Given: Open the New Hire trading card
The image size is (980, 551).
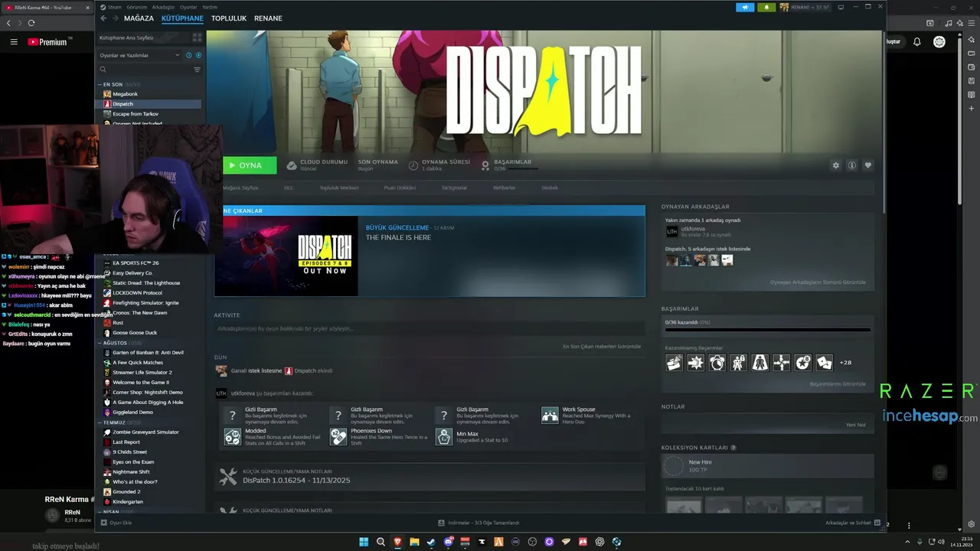Looking at the screenshot, I should click(767, 465).
